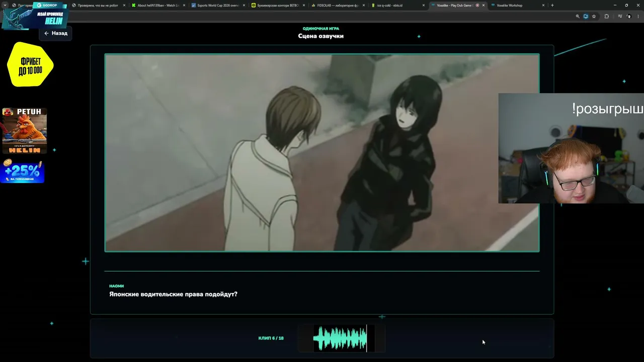The image size is (644, 362).
Task: Click the anime scene video preview
Action: click(x=322, y=152)
